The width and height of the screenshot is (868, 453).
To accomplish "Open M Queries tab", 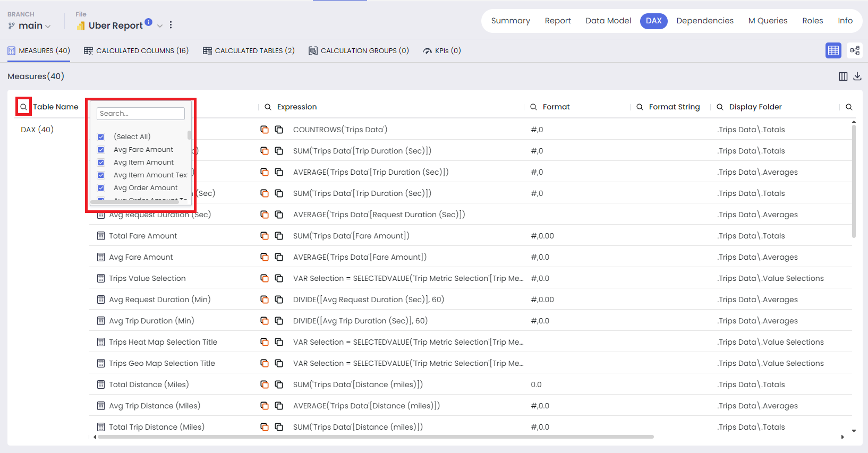I will point(768,21).
